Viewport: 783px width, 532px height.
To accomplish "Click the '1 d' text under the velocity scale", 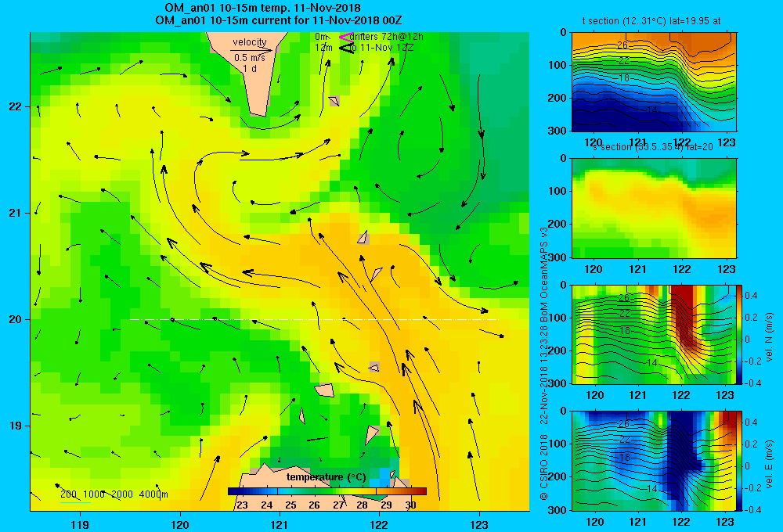I will point(250,68).
